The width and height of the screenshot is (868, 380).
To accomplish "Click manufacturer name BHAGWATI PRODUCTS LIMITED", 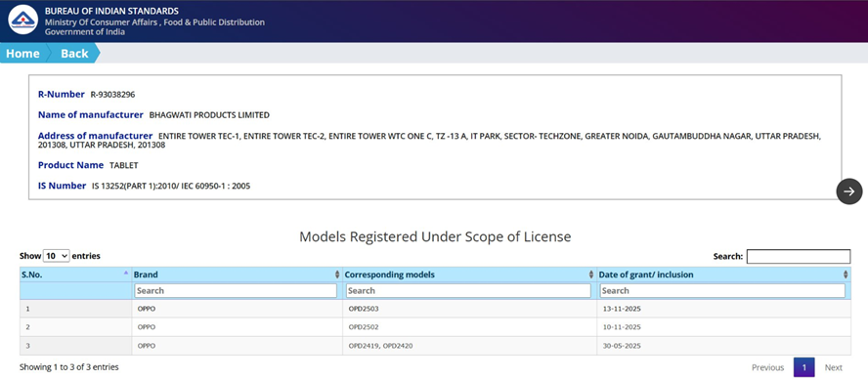I will [x=209, y=115].
